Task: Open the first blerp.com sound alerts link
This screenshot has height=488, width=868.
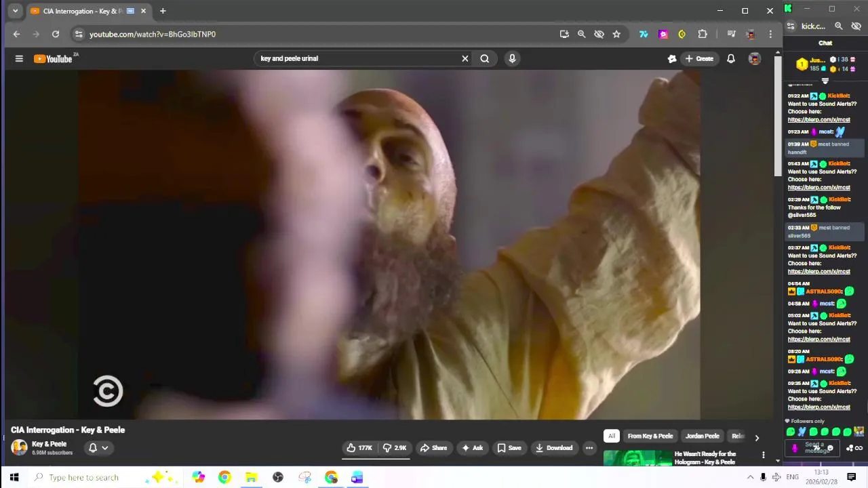Action: coord(818,119)
